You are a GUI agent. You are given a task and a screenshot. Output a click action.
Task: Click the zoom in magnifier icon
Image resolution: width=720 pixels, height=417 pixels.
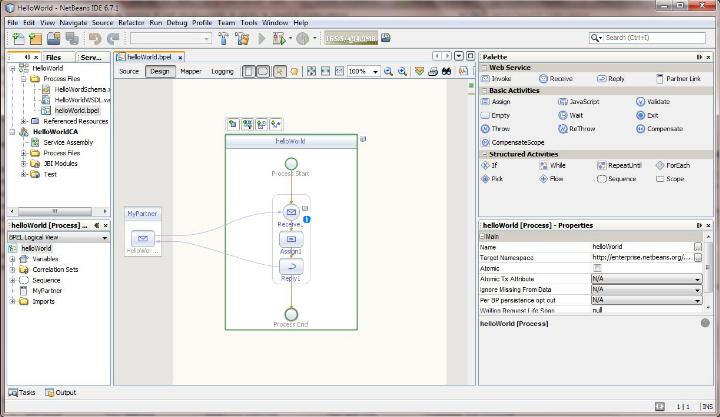click(x=402, y=71)
